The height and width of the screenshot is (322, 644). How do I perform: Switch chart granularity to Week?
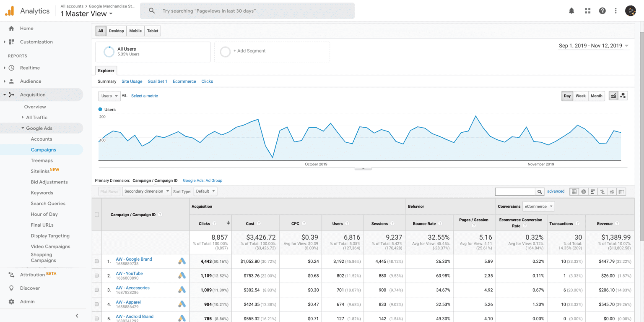tap(581, 96)
